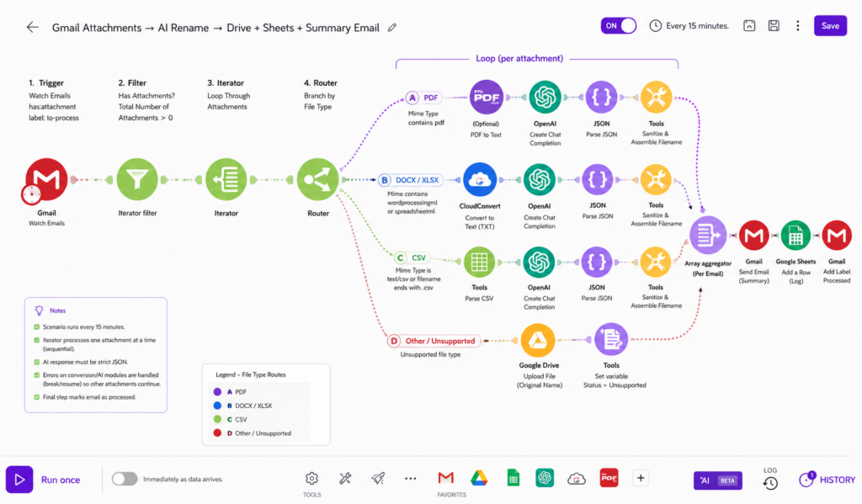Open the Iterator module
The image size is (862, 504).
click(226, 179)
